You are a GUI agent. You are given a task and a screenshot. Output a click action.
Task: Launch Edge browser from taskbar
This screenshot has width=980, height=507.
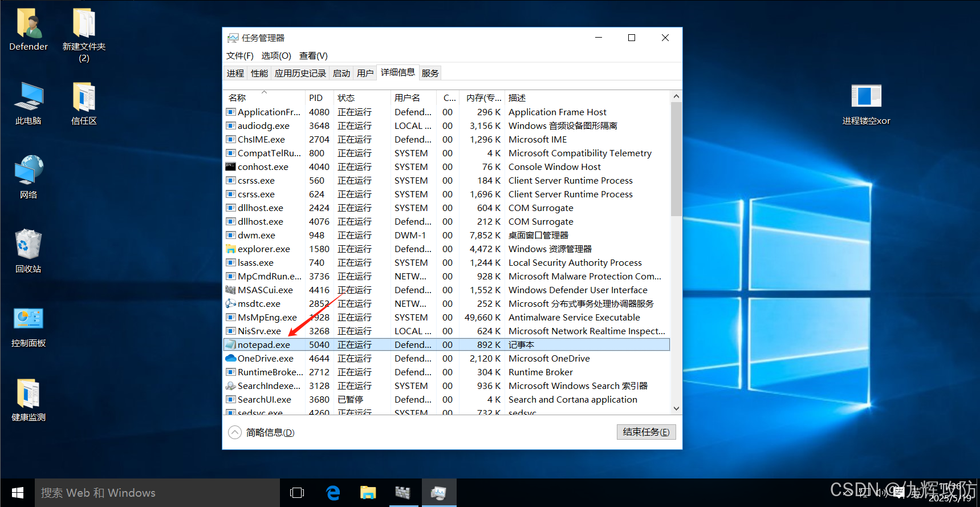[333, 493]
